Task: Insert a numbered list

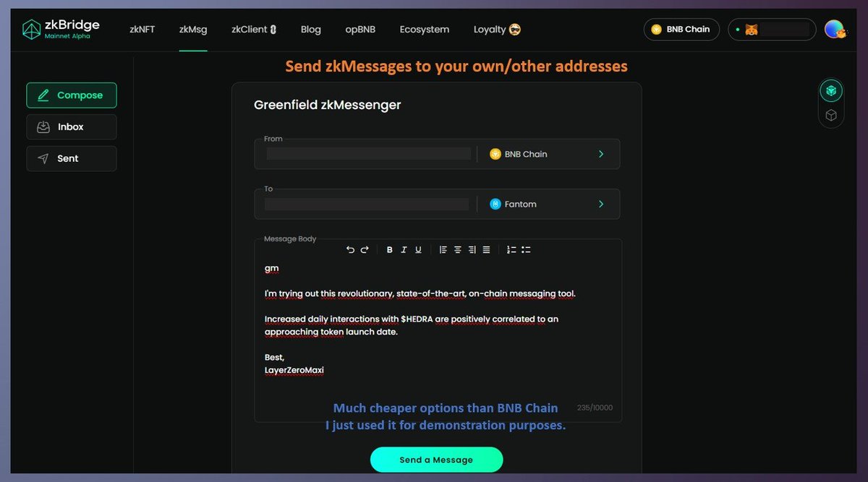Action: (x=511, y=249)
